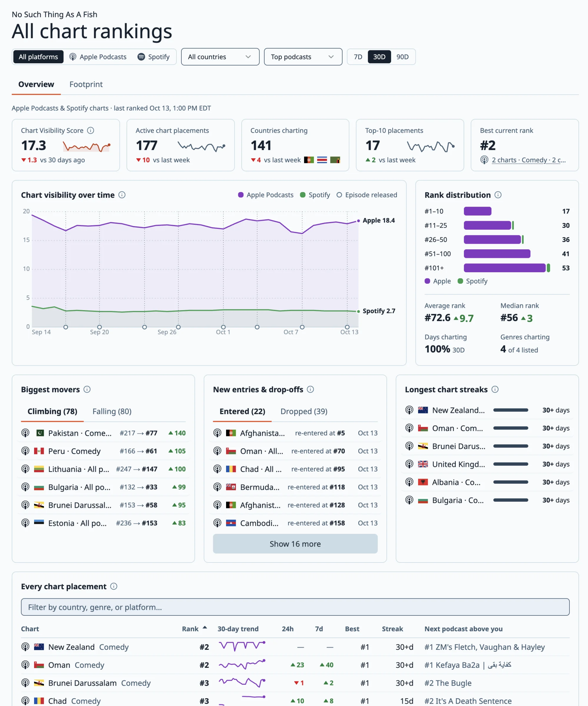Filter by Spotify platform
Viewport: 588px width, 706px height.
click(x=154, y=57)
